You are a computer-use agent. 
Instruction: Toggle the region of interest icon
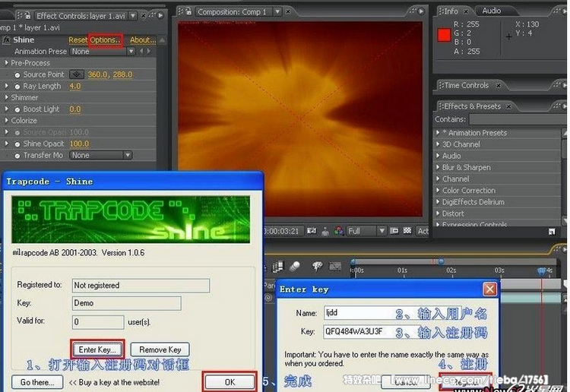click(394, 231)
